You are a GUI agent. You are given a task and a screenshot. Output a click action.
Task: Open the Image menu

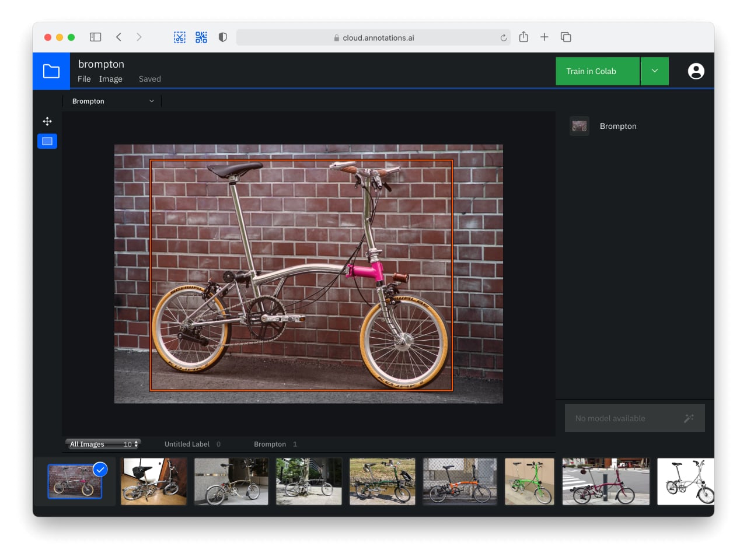click(x=110, y=79)
